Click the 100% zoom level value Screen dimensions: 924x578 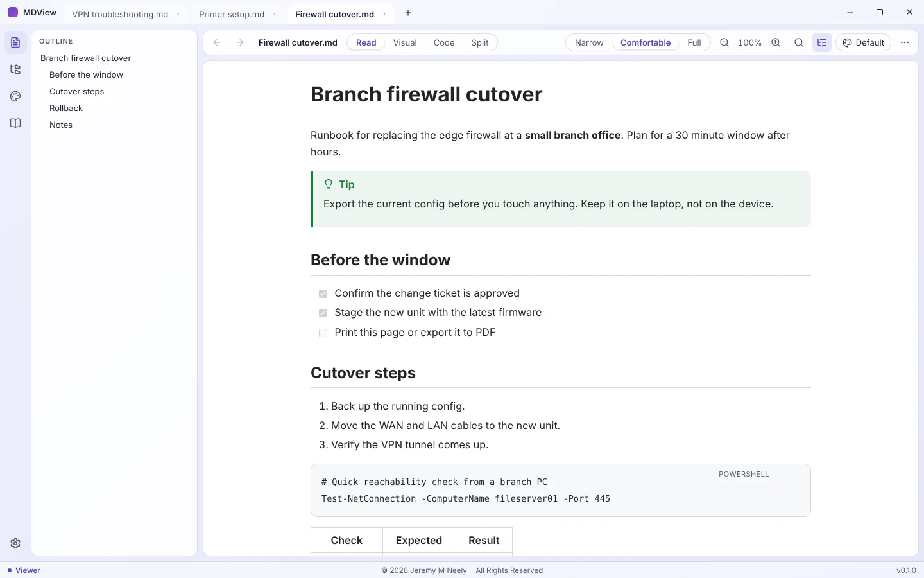[749, 42]
